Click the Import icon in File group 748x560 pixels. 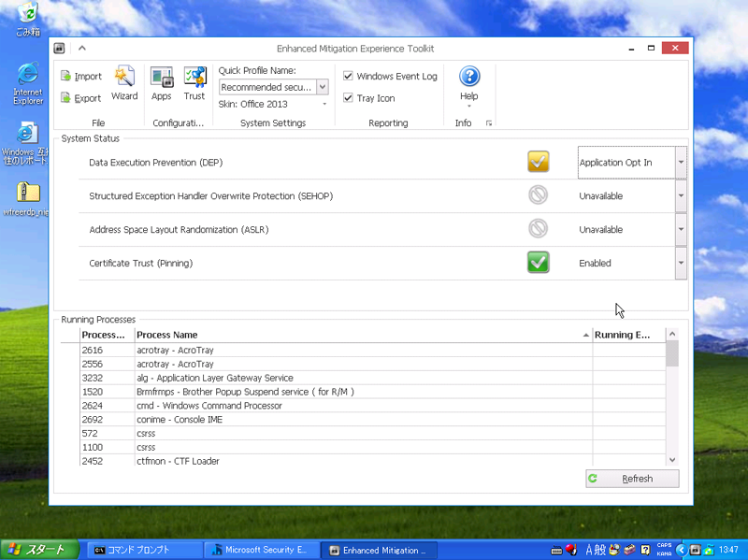click(x=65, y=76)
